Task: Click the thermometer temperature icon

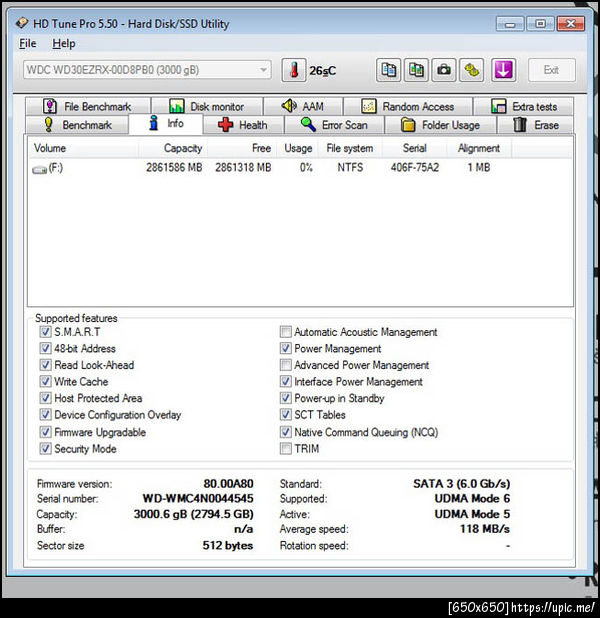Action: click(x=294, y=70)
